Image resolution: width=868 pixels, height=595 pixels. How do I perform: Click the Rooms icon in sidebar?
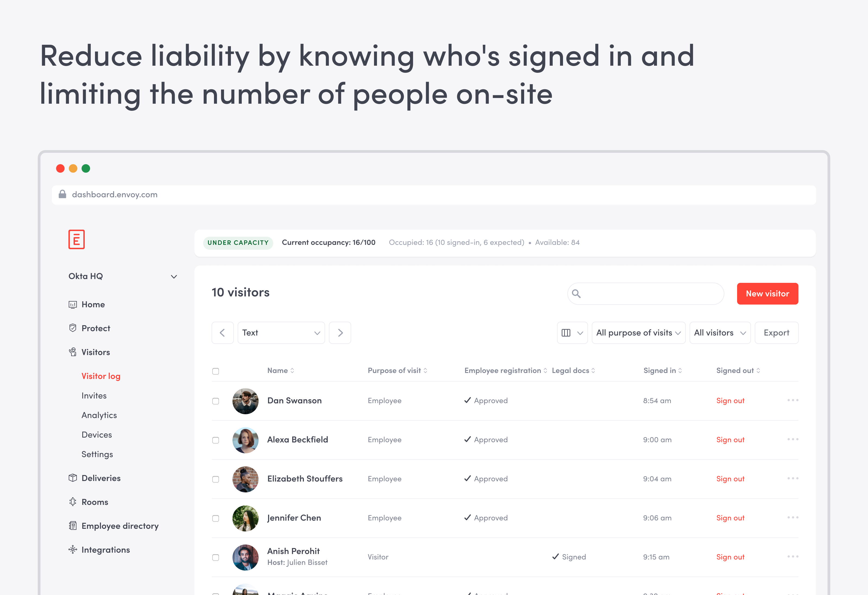pyautogui.click(x=73, y=502)
